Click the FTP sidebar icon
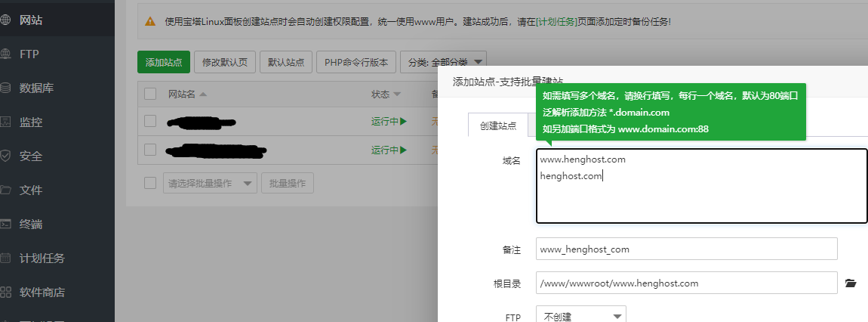The image size is (868, 322). (5, 54)
